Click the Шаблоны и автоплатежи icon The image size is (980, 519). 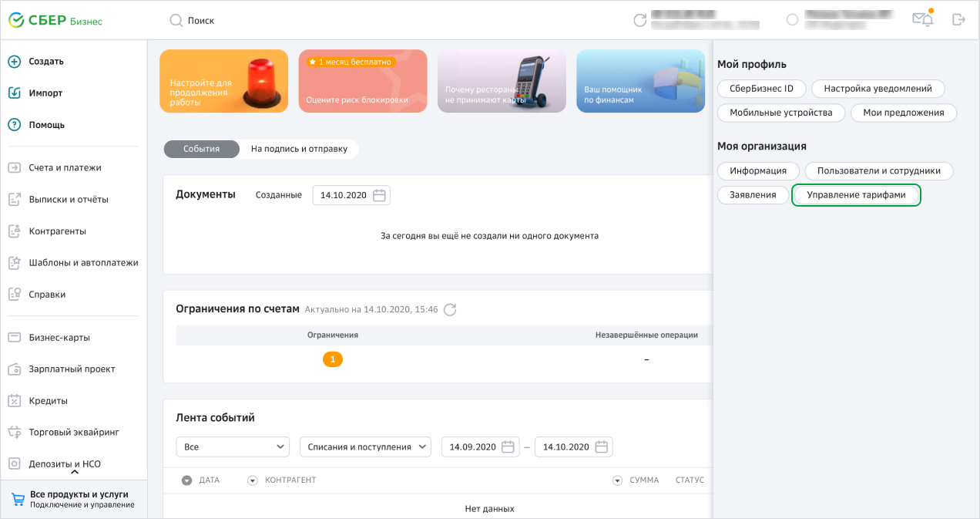pos(14,262)
